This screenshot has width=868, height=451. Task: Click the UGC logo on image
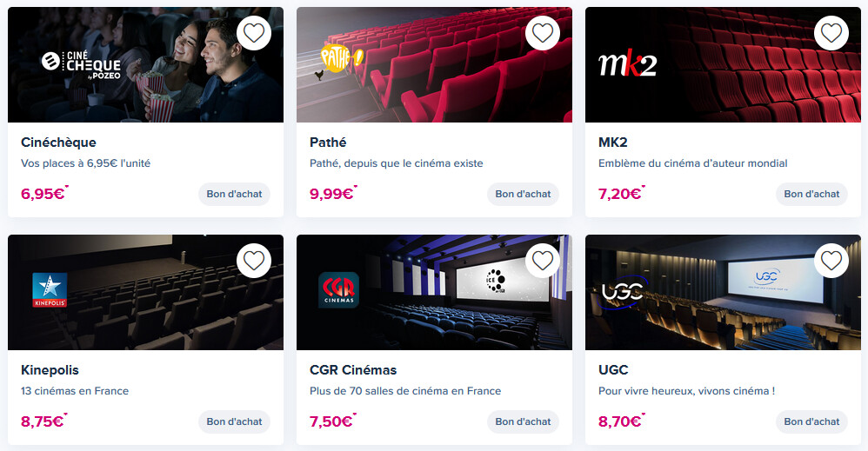click(x=622, y=292)
